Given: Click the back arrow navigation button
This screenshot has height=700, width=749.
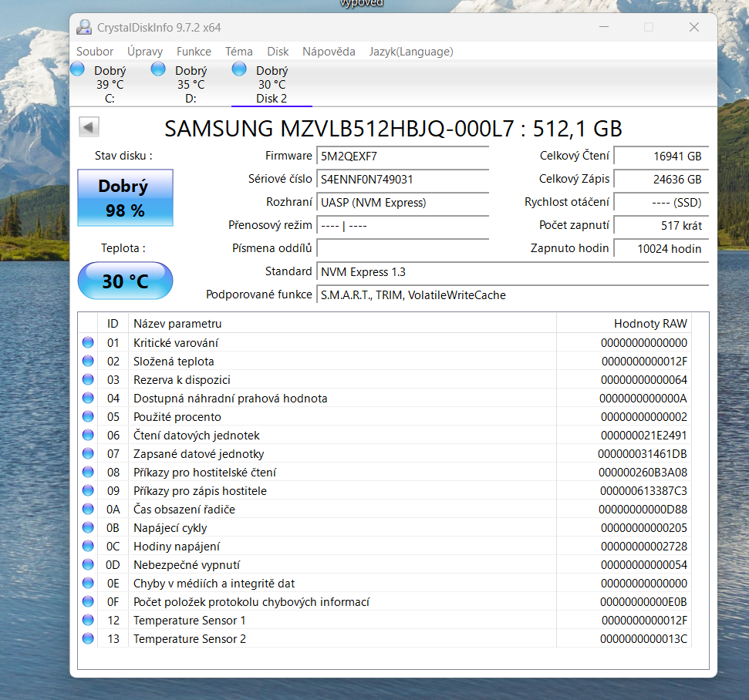Looking at the screenshot, I should (88, 125).
